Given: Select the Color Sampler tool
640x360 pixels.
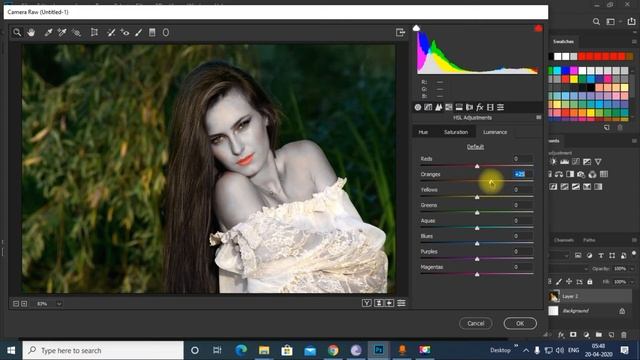Looking at the screenshot, I should click(62, 32).
